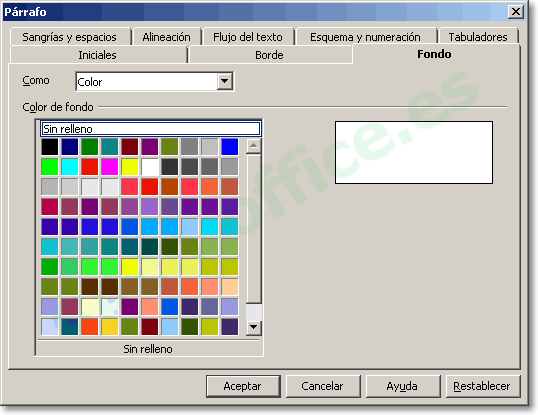Choose the Sin relleno option
The image size is (538, 415).
click(151, 129)
